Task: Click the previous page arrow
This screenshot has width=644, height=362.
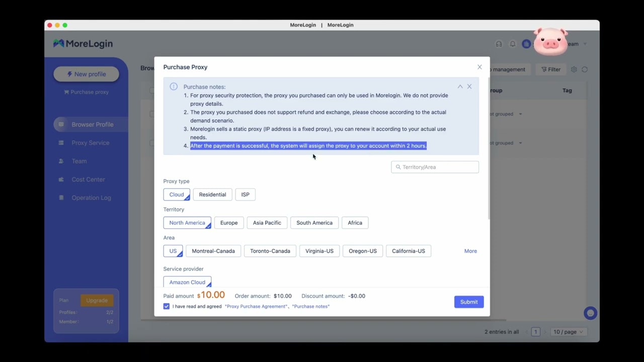Action: [527, 332]
